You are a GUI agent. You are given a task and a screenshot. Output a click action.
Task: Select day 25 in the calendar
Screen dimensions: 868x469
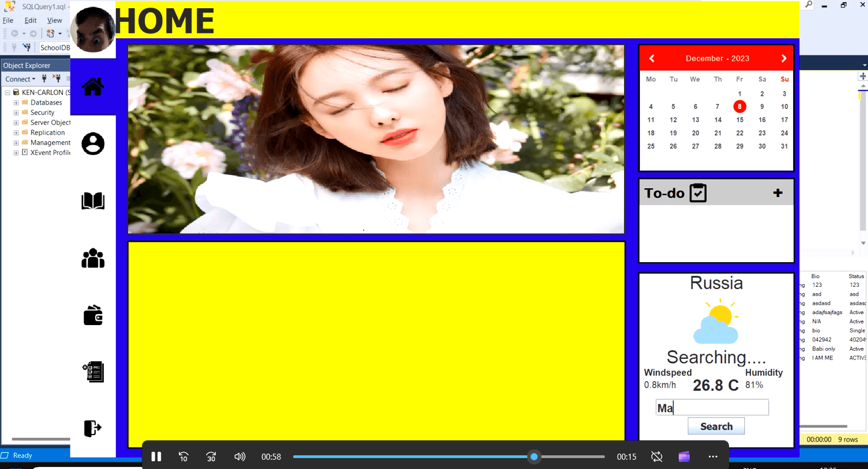(651, 146)
